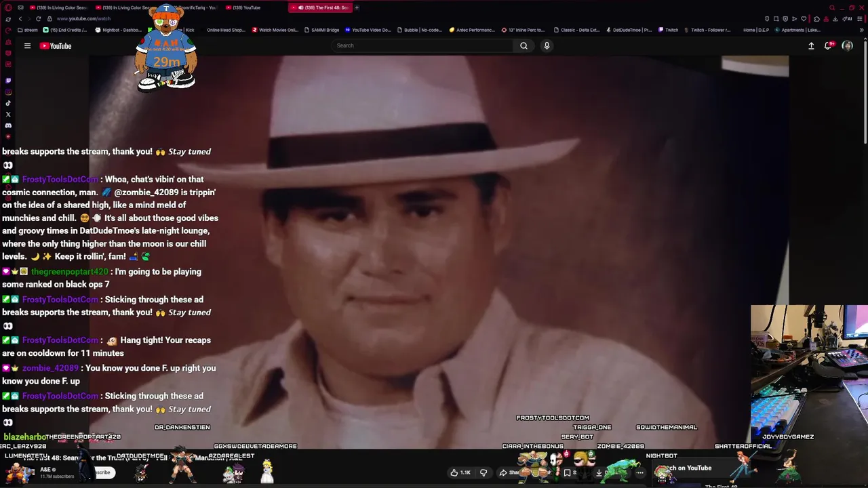The width and height of the screenshot is (868, 488).
Task: Open the 'Nightbot - Dashbo...' bookmark
Action: [118, 30]
